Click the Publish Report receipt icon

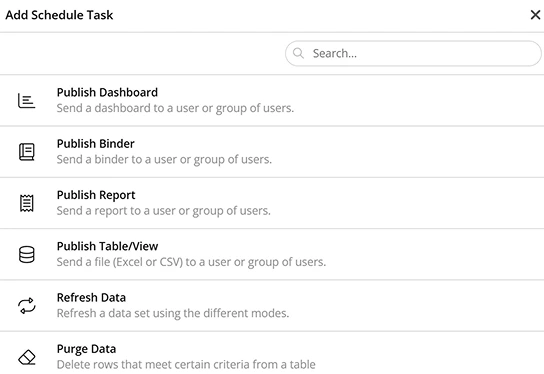(26, 203)
